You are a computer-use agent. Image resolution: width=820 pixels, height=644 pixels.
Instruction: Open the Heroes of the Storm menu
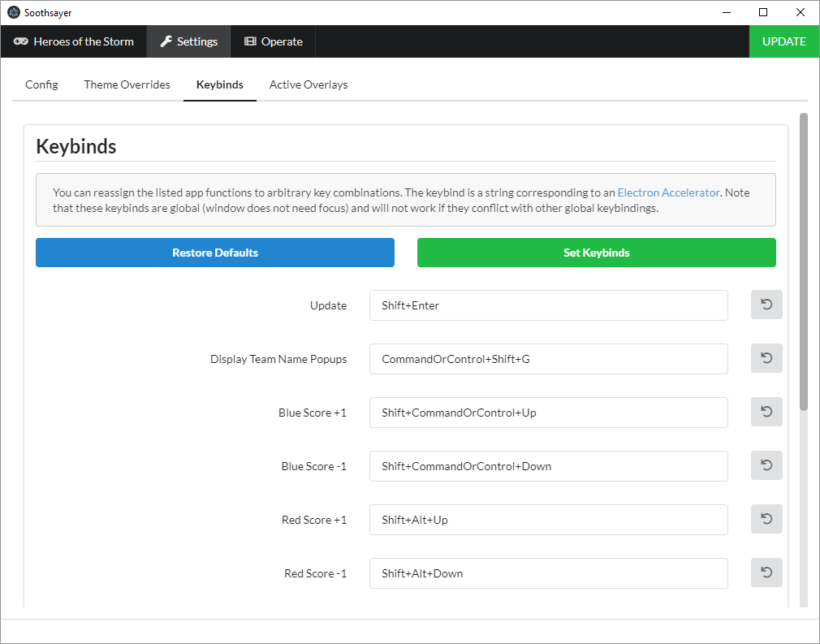(x=74, y=41)
